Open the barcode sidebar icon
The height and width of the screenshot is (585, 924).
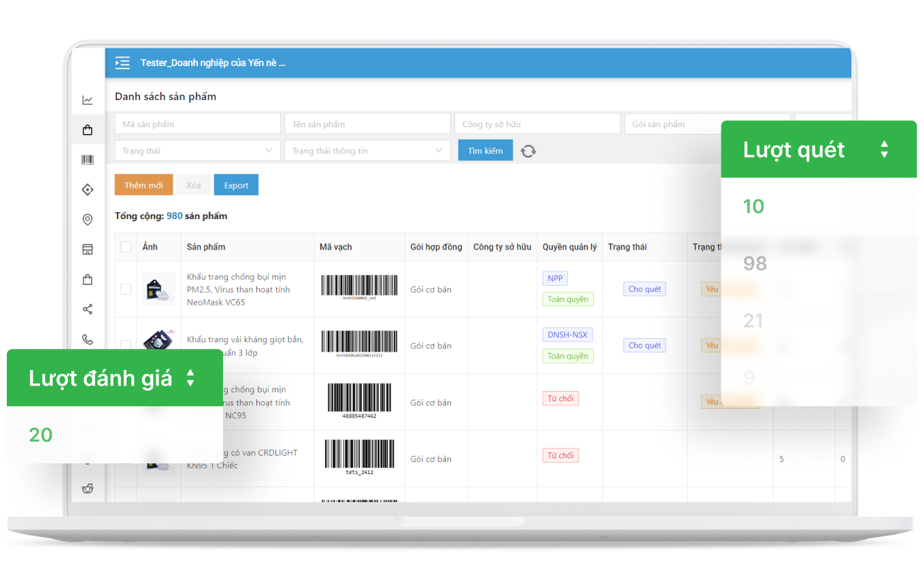(x=88, y=160)
